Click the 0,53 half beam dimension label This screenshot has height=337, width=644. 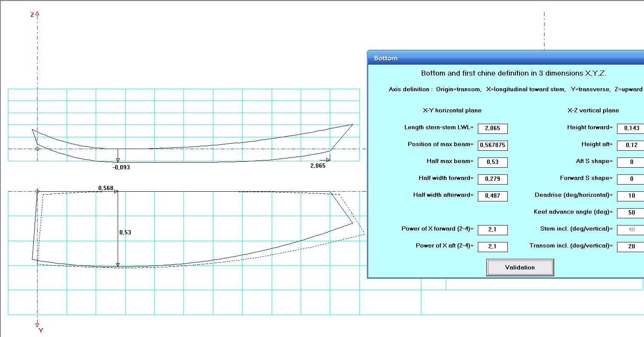pyautogui.click(x=125, y=232)
